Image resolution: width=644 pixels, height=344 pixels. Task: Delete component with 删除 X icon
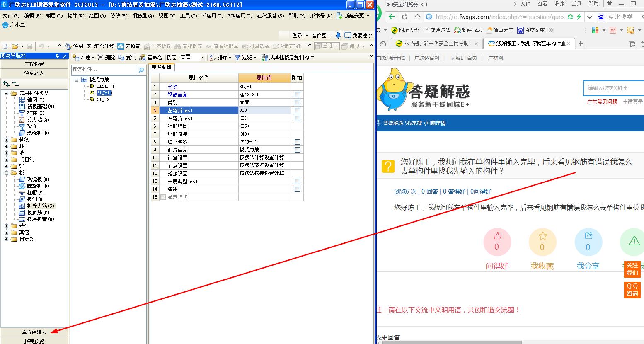[106, 58]
